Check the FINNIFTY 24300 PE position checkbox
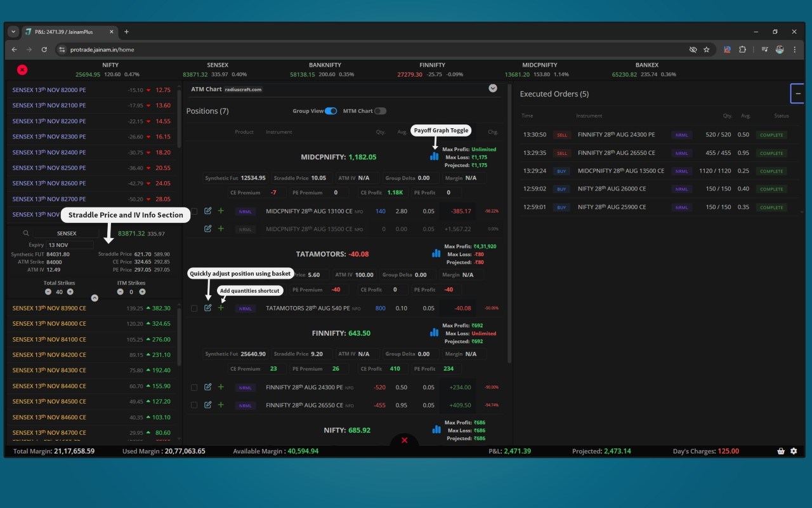The image size is (812, 508). coord(194,387)
